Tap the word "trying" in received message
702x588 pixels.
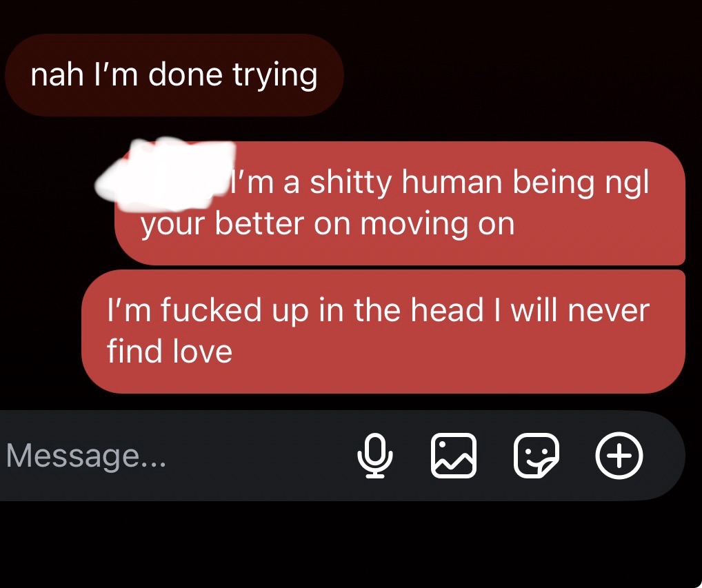(x=275, y=75)
